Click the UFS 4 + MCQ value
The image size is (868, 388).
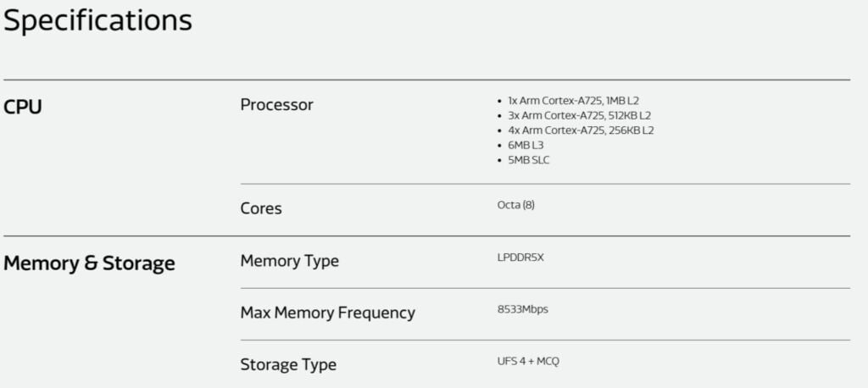point(528,362)
